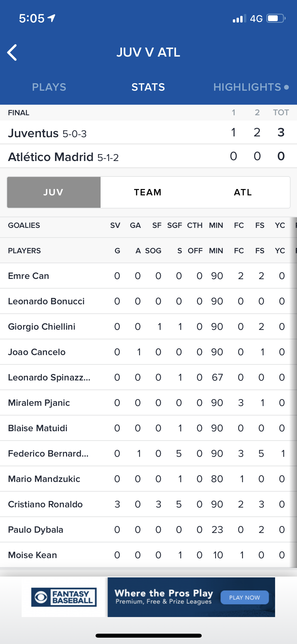Tap the cellular signal bars icon
Viewport: 297px width, 644px height.
click(239, 19)
